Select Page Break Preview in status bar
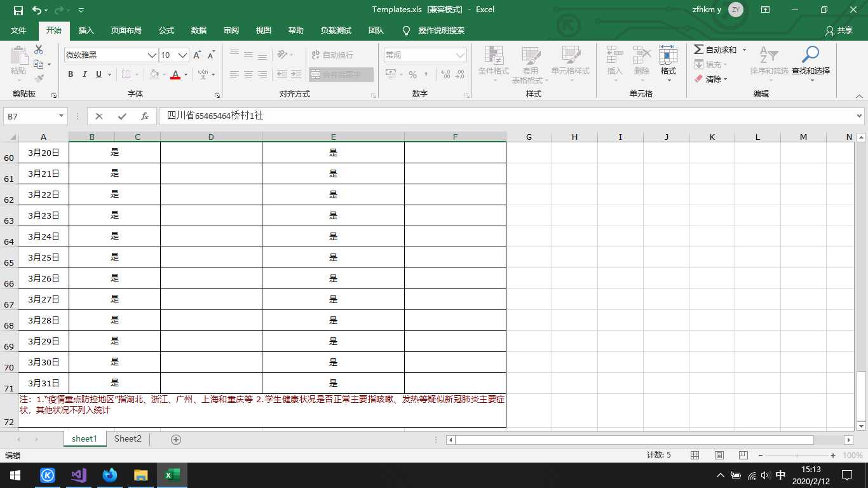 tap(743, 456)
